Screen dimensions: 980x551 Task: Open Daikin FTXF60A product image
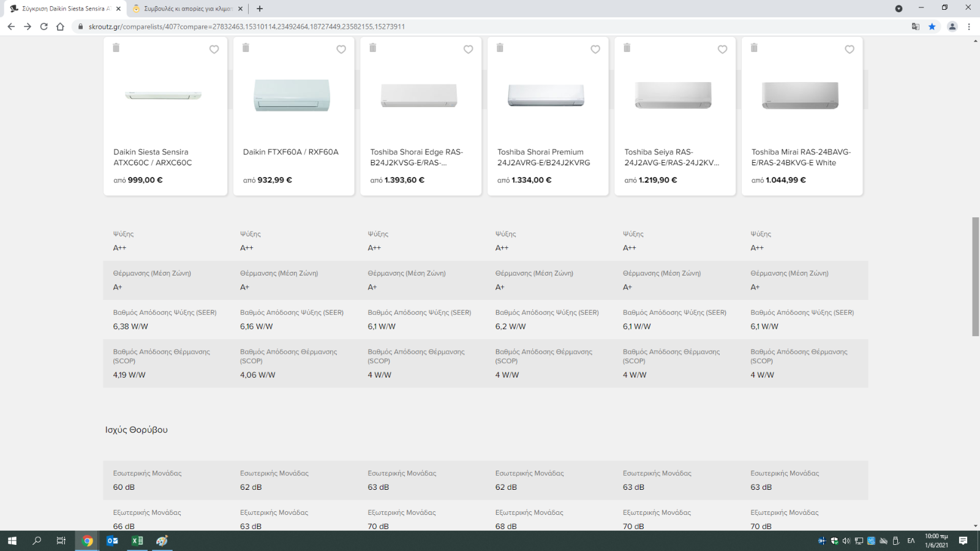point(292,95)
